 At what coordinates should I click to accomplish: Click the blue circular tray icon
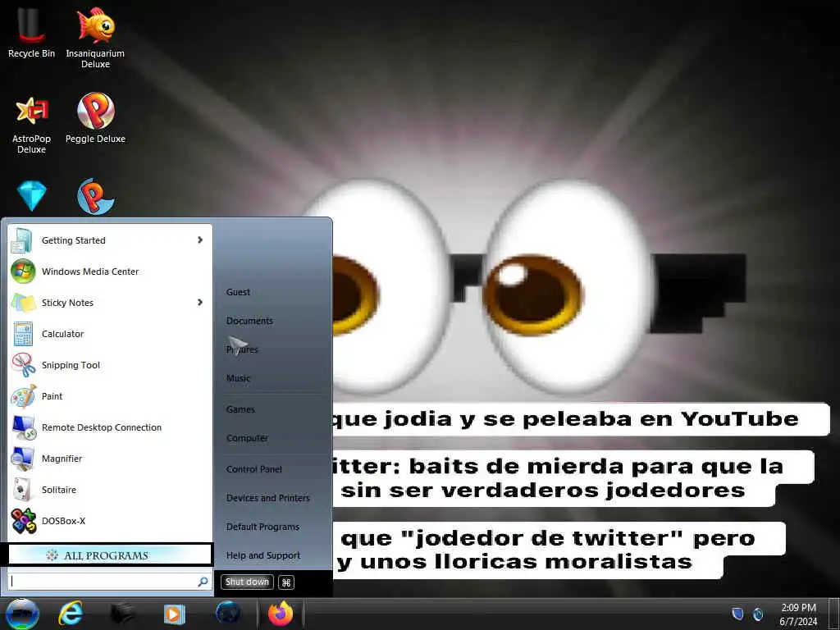(758, 614)
